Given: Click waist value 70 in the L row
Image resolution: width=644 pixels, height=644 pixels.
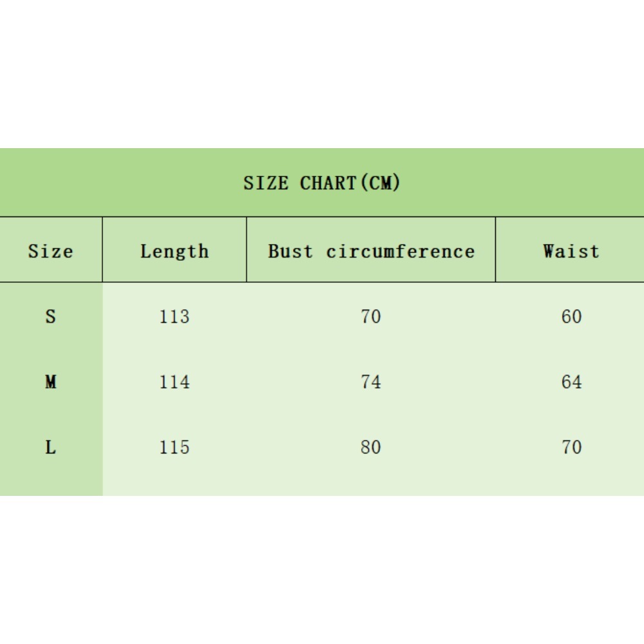Looking at the screenshot, I should click(571, 448).
